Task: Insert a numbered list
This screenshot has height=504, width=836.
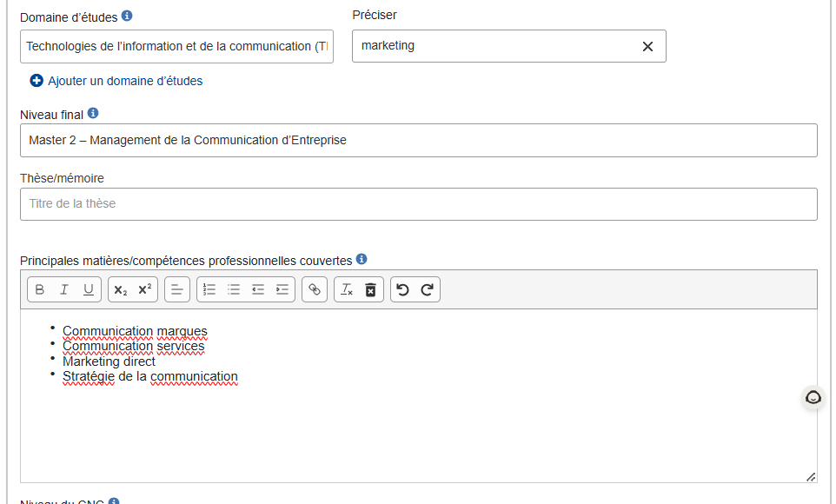Action: [209, 290]
